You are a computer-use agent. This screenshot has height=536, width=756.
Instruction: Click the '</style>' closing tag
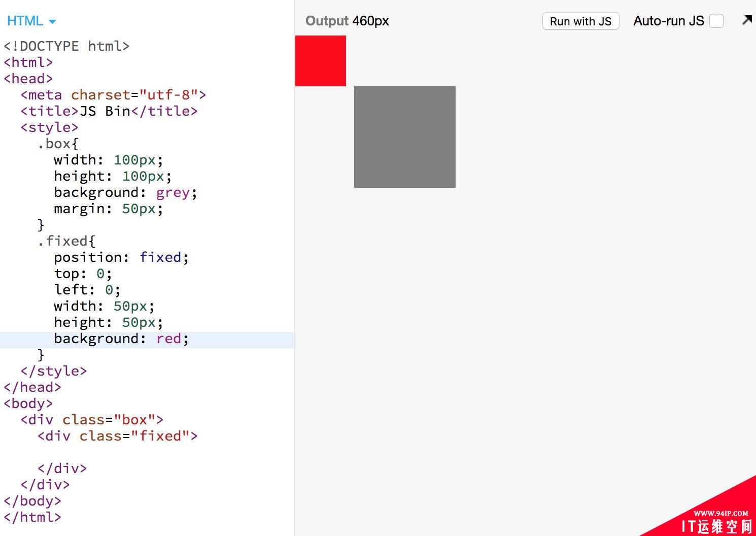[54, 371]
